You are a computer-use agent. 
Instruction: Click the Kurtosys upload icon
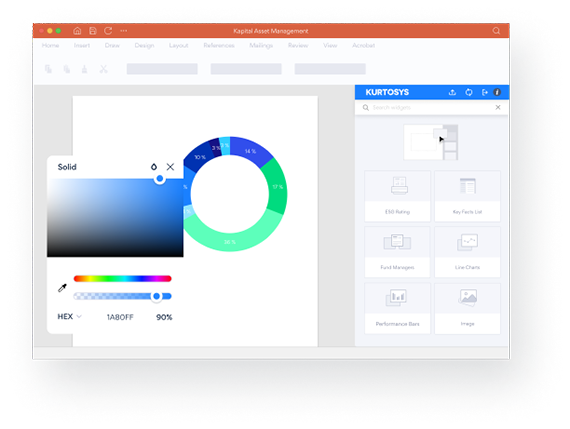click(452, 92)
